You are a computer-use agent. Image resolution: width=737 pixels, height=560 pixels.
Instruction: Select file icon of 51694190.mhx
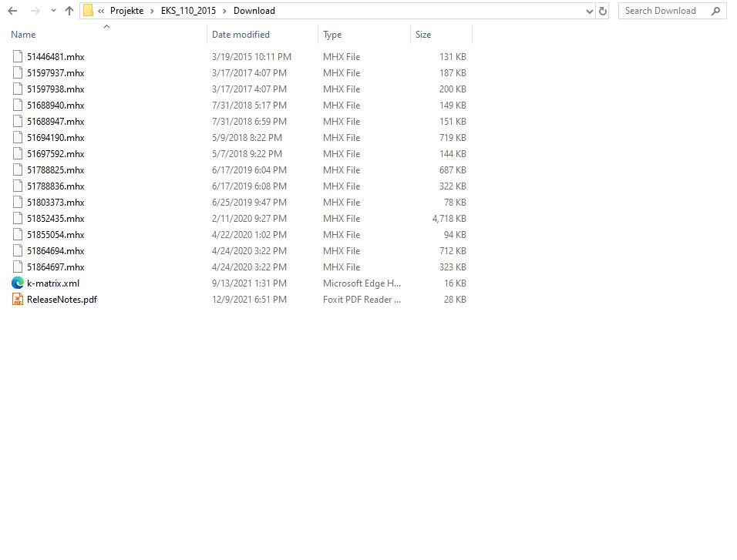coord(18,138)
